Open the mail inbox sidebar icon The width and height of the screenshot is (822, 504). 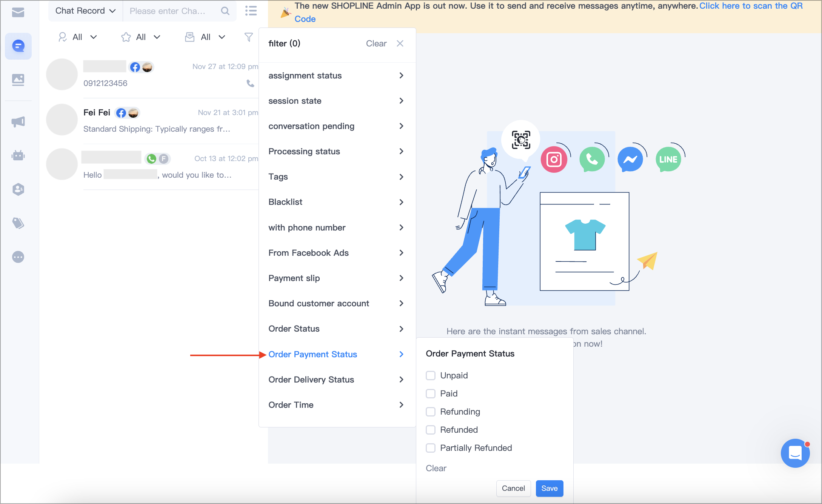click(18, 12)
